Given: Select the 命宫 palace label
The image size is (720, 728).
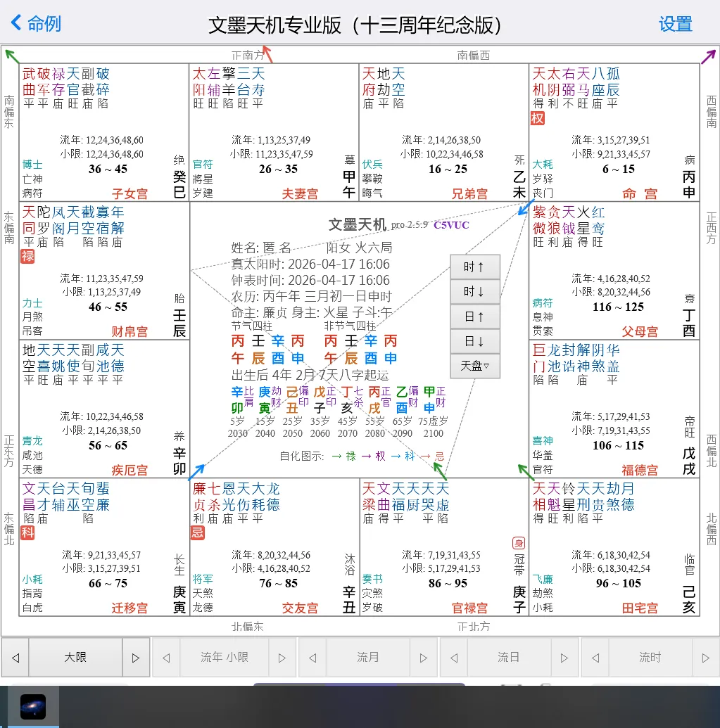Looking at the screenshot, I should [640, 193].
